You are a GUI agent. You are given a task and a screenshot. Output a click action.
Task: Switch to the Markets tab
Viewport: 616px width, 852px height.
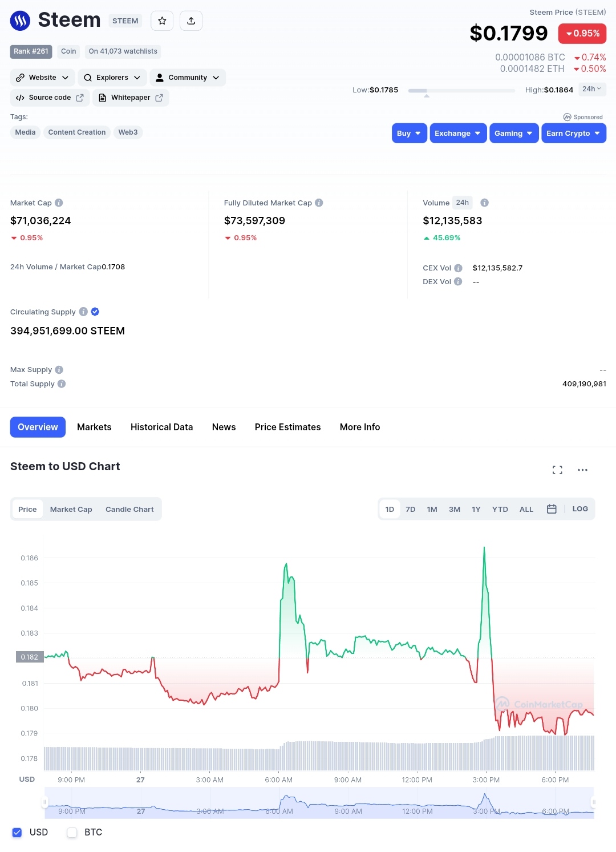[x=94, y=427]
